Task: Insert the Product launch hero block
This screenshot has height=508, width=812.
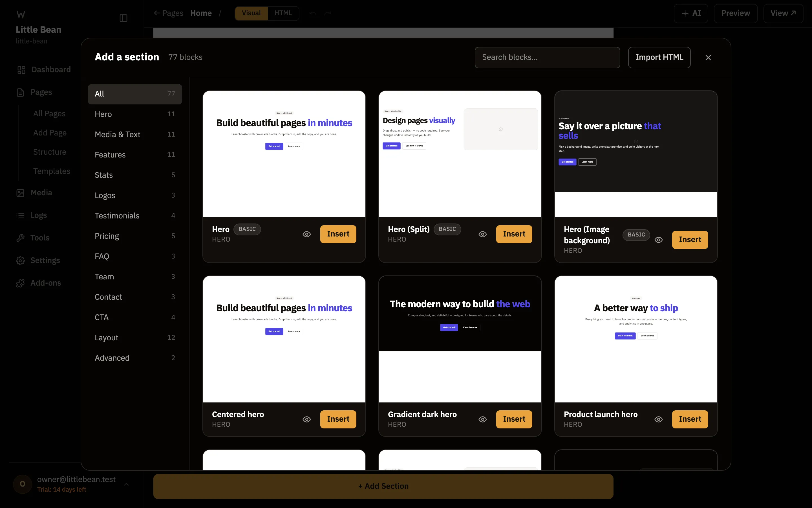Action: click(690, 419)
